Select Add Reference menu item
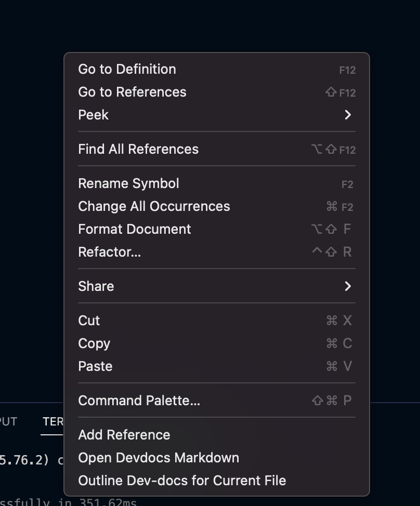 pos(124,435)
